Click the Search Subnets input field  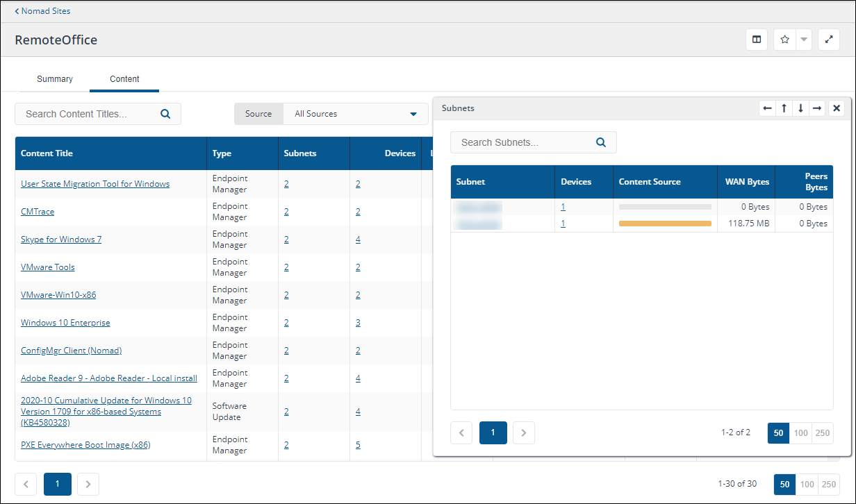pos(521,142)
